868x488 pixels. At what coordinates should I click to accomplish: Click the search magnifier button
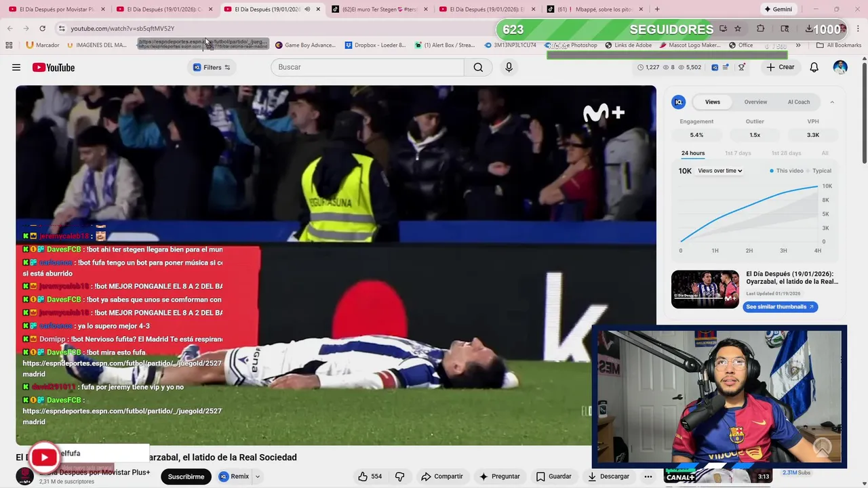click(478, 67)
